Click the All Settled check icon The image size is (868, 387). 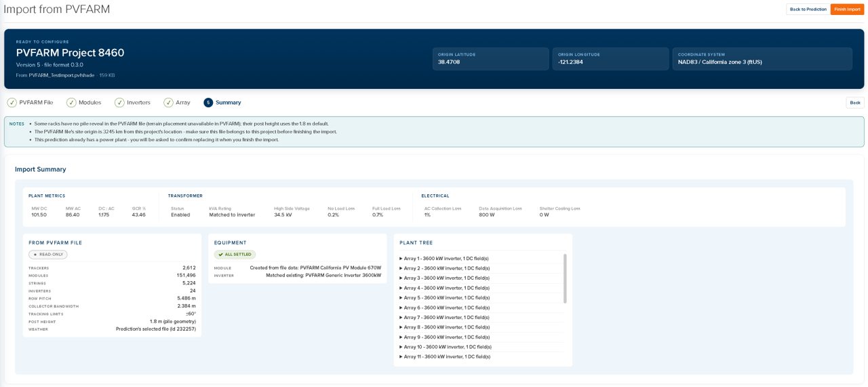[x=220, y=255]
